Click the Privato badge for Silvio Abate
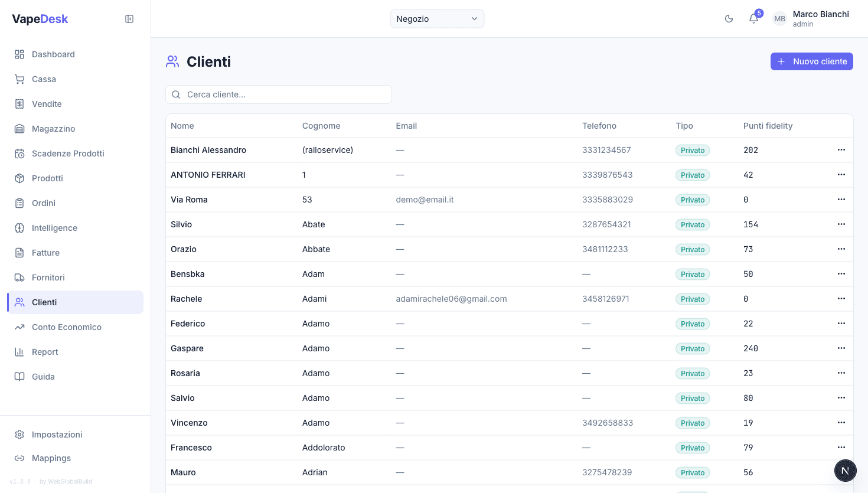This screenshot has height=493, width=868. click(x=692, y=224)
